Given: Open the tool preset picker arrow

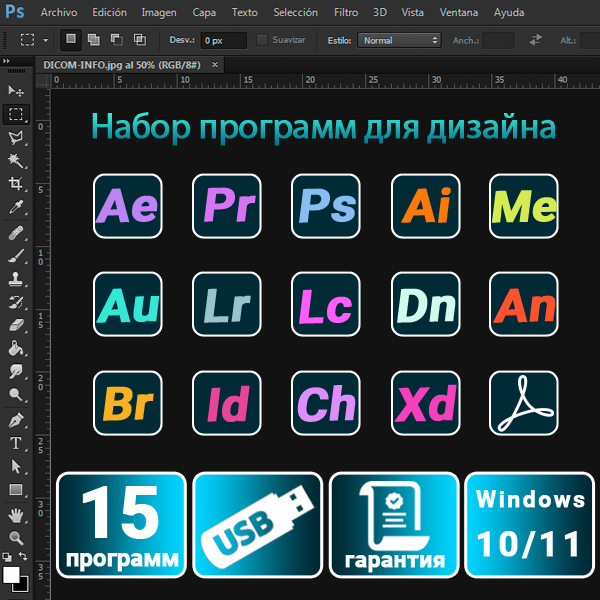Looking at the screenshot, I should coord(46,40).
